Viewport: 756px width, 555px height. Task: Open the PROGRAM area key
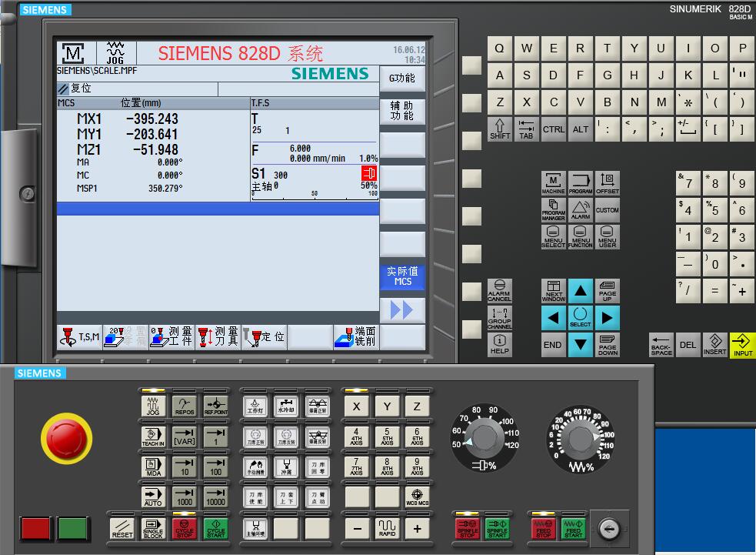[x=580, y=183]
